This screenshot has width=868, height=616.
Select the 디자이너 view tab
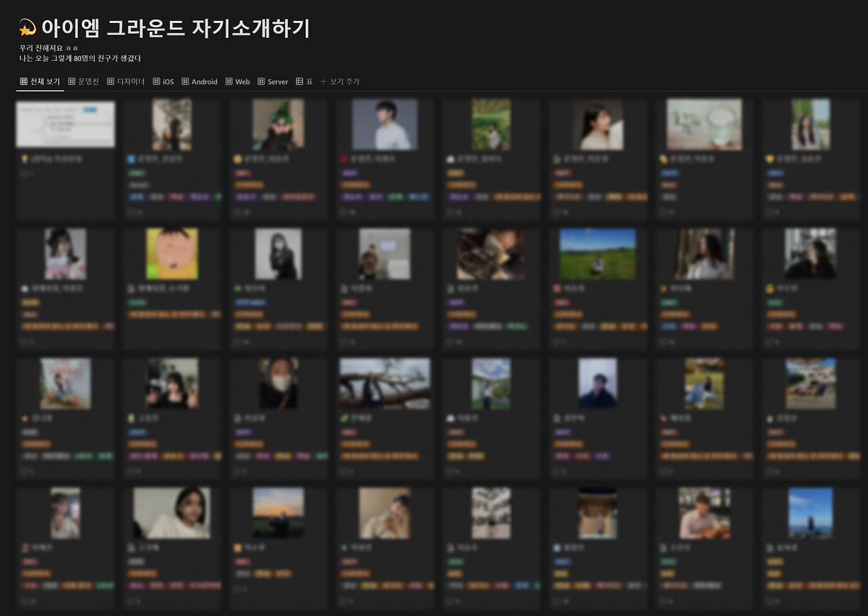coord(125,81)
